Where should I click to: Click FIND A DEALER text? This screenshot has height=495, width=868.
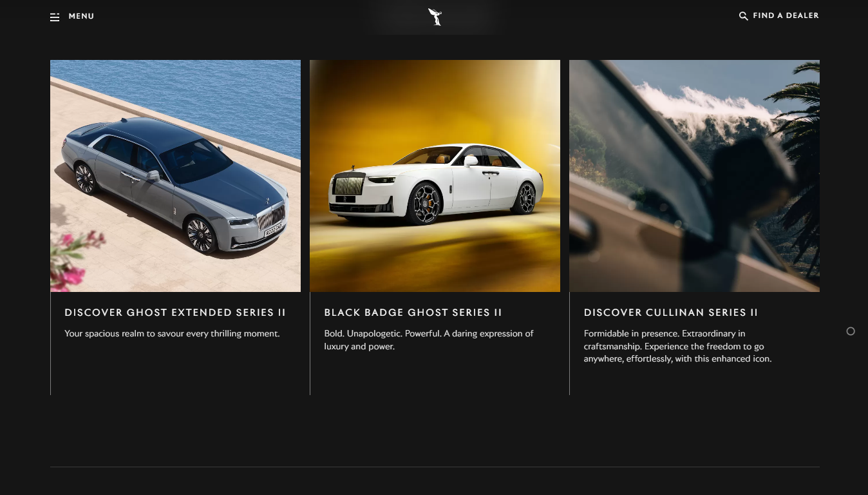pos(786,15)
